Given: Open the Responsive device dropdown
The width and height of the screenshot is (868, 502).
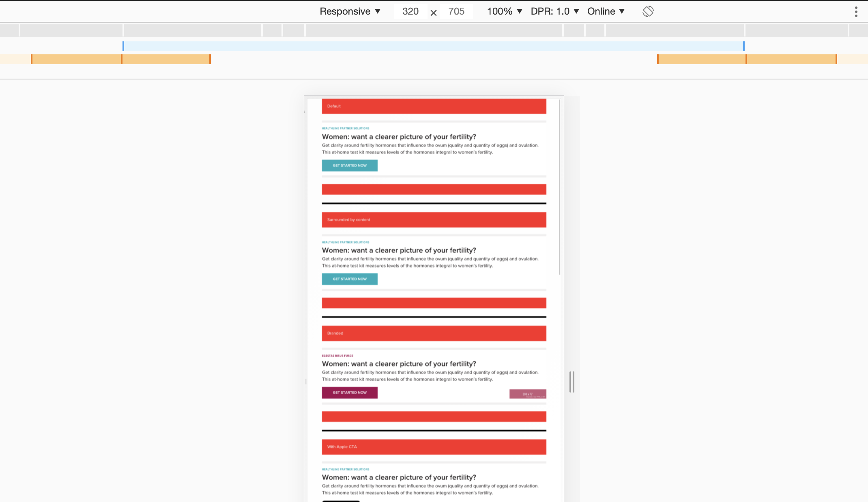Looking at the screenshot, I should [350, 11].
